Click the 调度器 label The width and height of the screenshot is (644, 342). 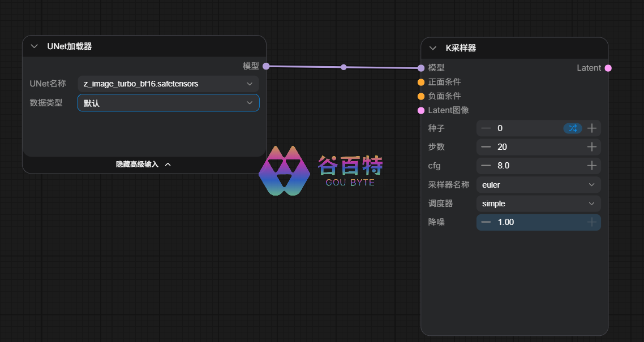440,204
